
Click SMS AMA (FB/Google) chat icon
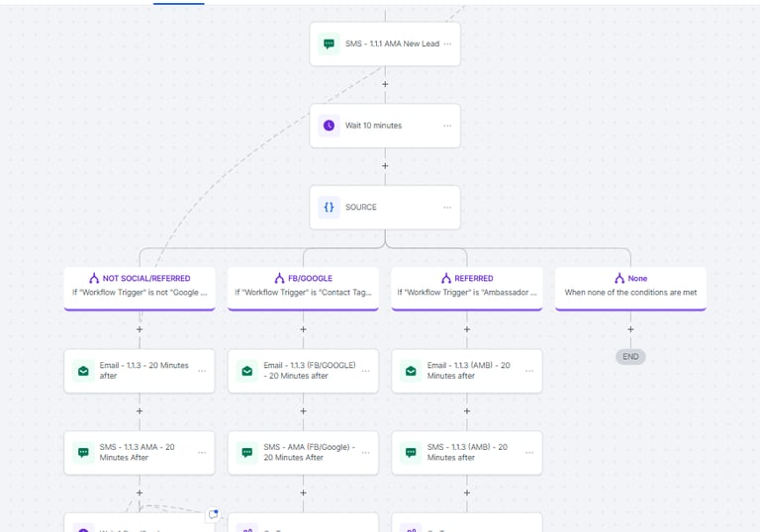(247, 453)
